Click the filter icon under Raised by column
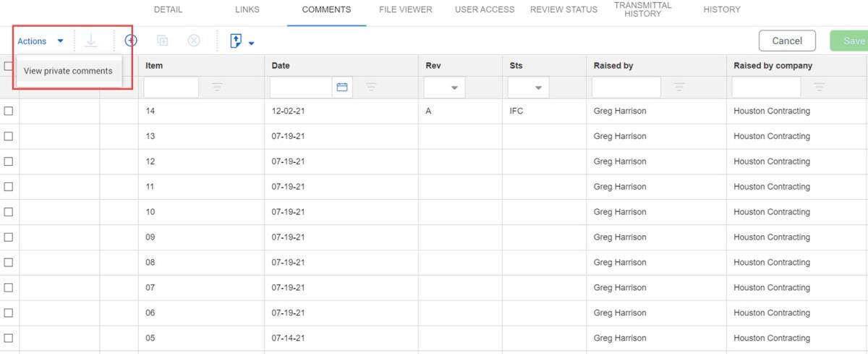The height and width of the screenshot is (354, 868). (x=680, y=88)
